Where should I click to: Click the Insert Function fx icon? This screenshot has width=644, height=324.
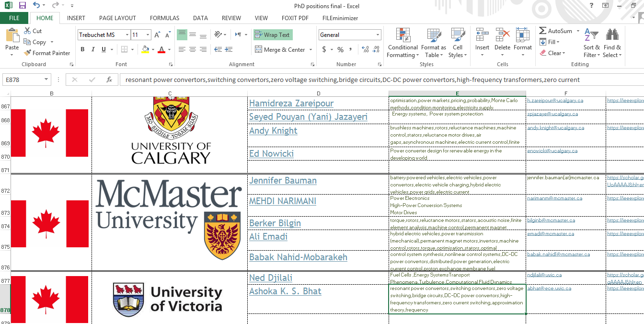[x=109, y=80]
